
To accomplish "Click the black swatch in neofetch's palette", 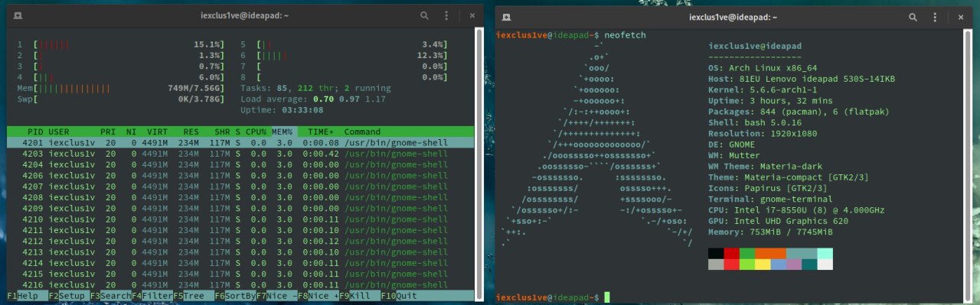I will 716,253.
